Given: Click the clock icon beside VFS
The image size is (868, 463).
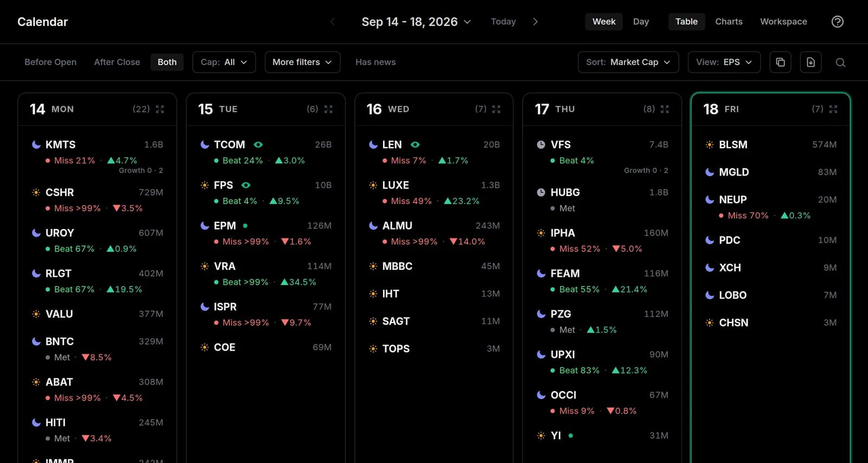Looking at the screenshot, I should click(x=541, y=144).
